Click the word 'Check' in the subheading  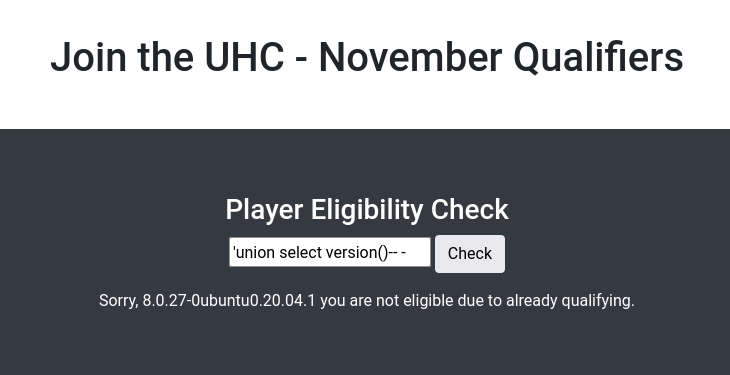470,210
